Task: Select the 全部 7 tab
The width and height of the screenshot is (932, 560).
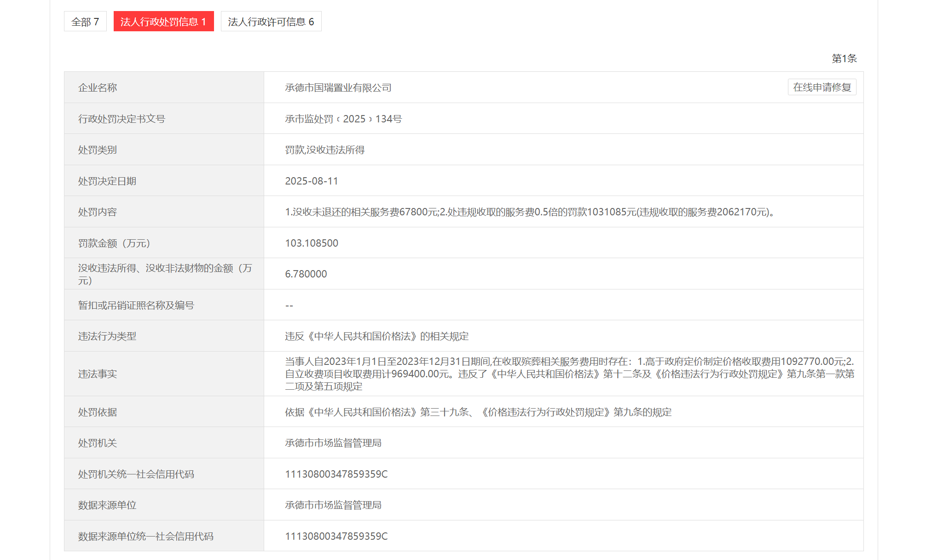Action: coord(85,22)
